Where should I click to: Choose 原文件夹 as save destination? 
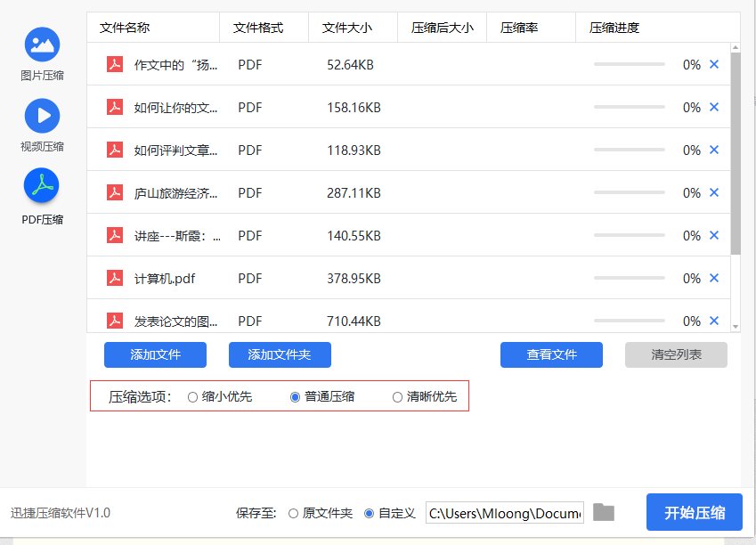[292, 512]
